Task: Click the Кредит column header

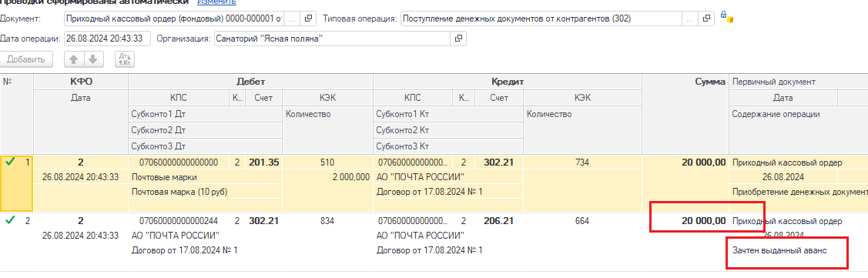Action: pyautogui.click(x=508, y=82)
